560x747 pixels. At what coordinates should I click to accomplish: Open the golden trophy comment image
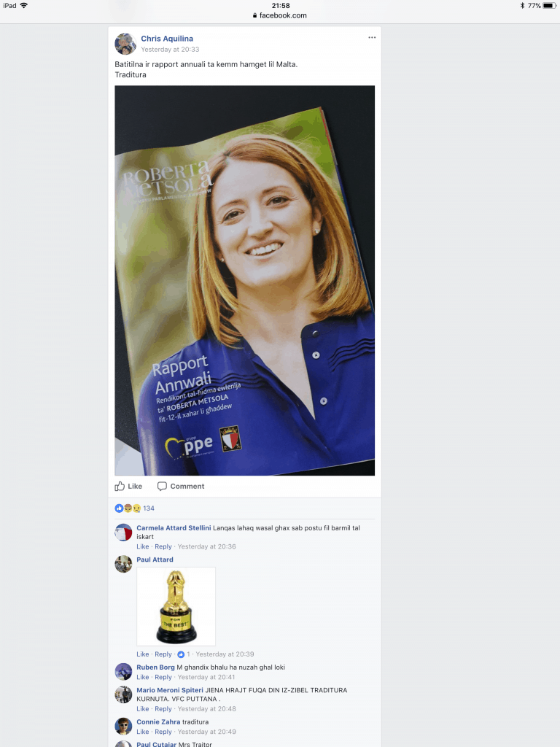tap(176, 606)
